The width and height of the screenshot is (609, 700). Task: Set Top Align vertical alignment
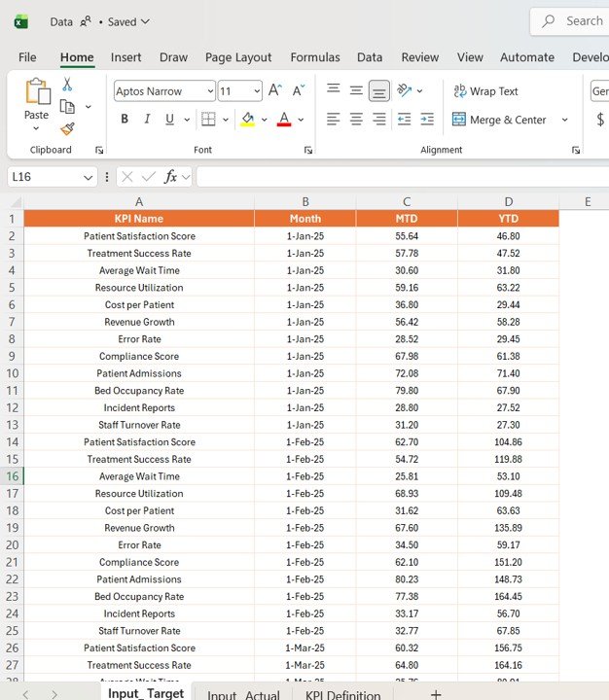tap(334, 89)
